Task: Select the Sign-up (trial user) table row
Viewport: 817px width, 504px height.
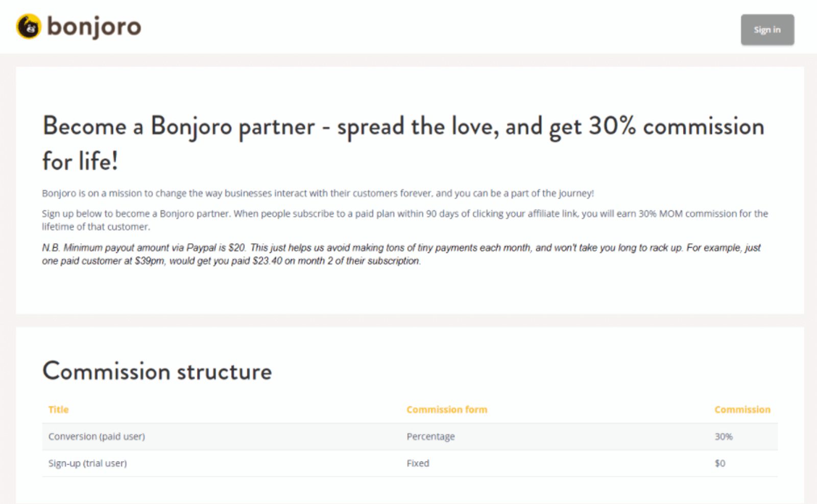Action: click(x=357, y=463)
